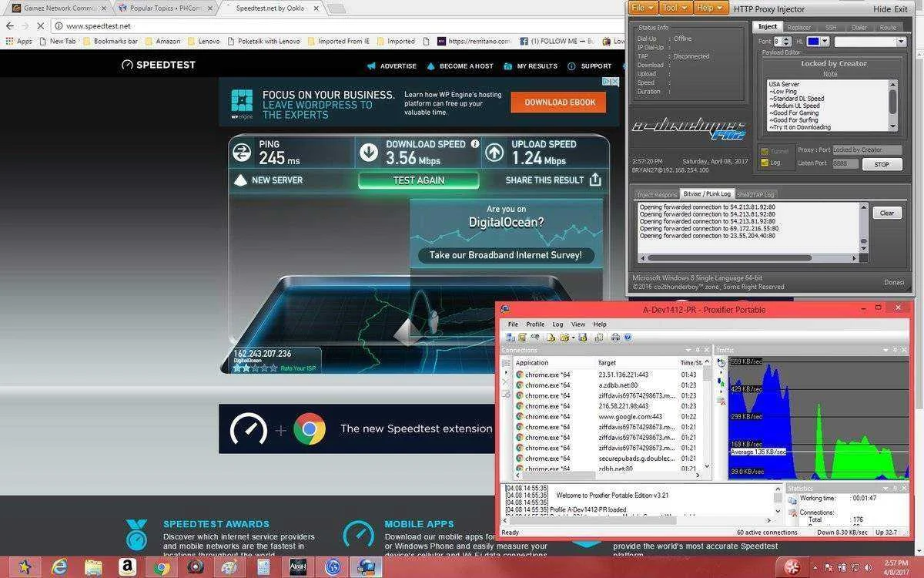Click the injector log horizontal scrollbar
The width and height of the screenshot is (924, 578).
[x=749, y=258]
